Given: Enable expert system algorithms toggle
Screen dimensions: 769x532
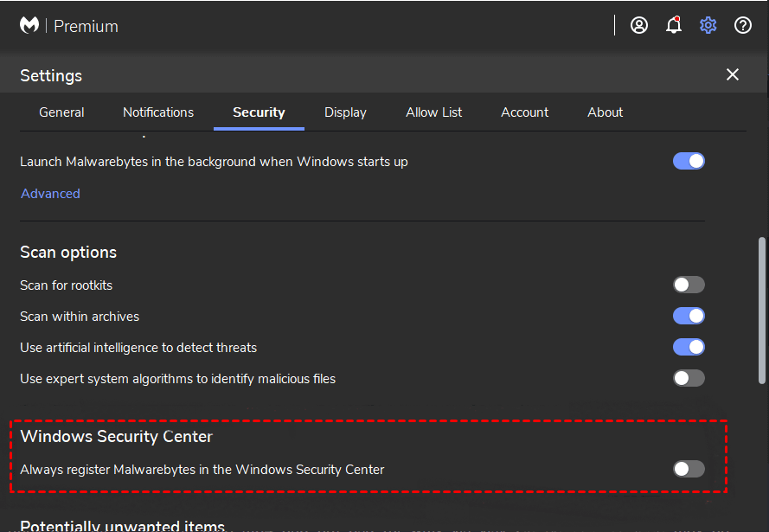Looking at the screenshot, I should click(689, 379).
